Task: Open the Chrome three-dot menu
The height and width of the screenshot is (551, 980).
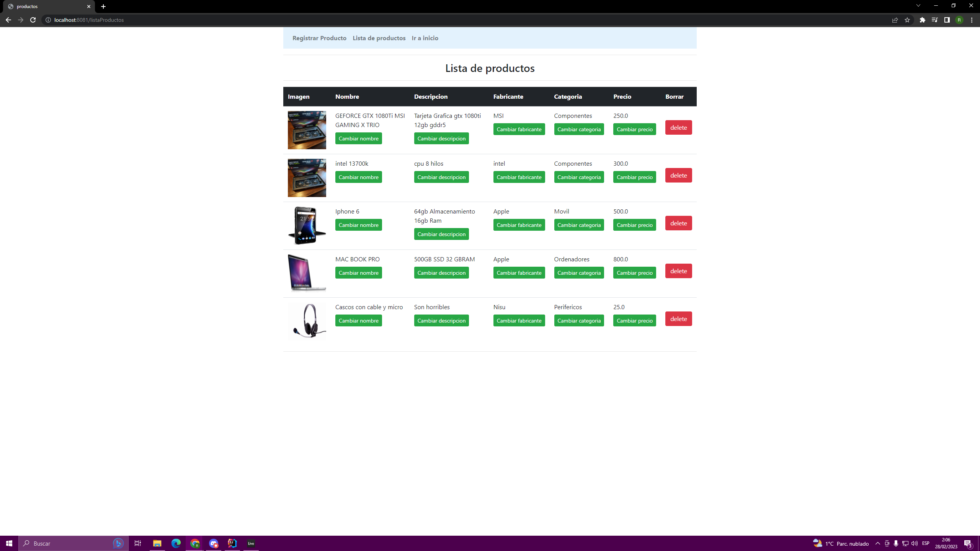Action: (972, 20)
